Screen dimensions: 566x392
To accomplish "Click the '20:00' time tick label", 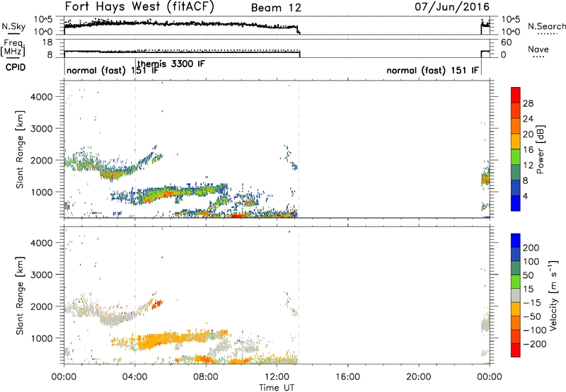I will pos(418,377).
